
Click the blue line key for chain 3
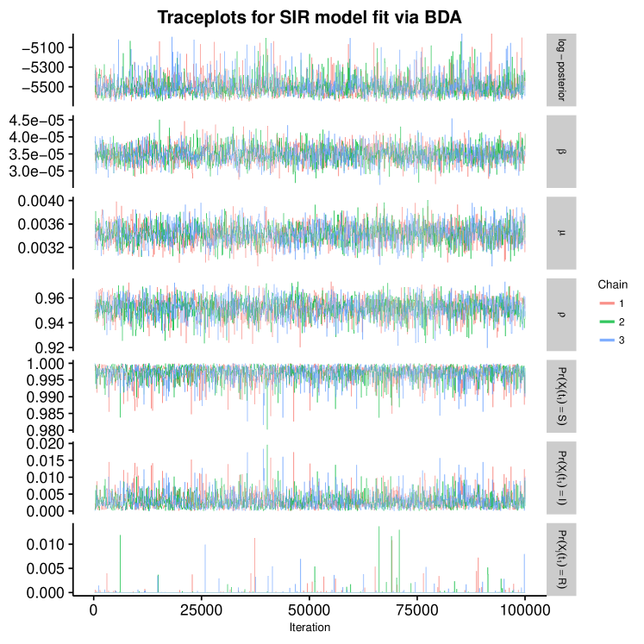pyautogui.click(x=607, y=340)
